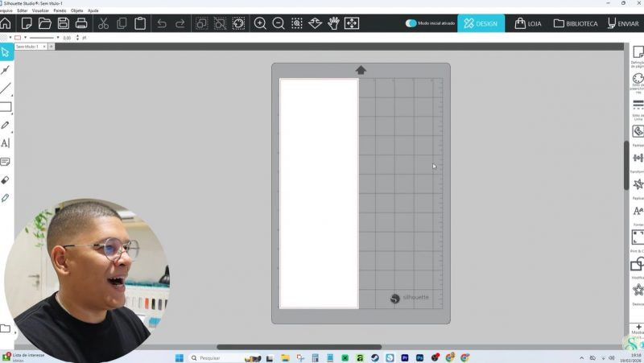Activate the zoom-to-selection tool
This screenshot has height=363, width=644.
(x=297, y=23)
